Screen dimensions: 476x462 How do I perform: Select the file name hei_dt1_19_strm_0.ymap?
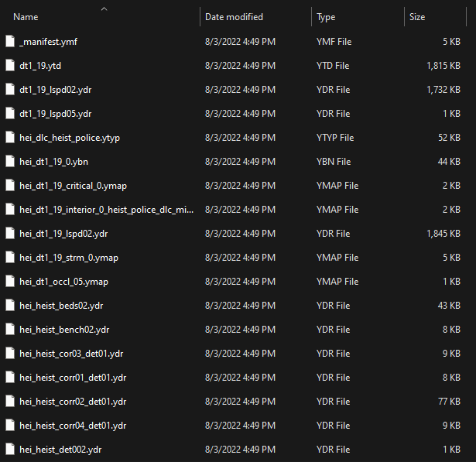[69, 258]
